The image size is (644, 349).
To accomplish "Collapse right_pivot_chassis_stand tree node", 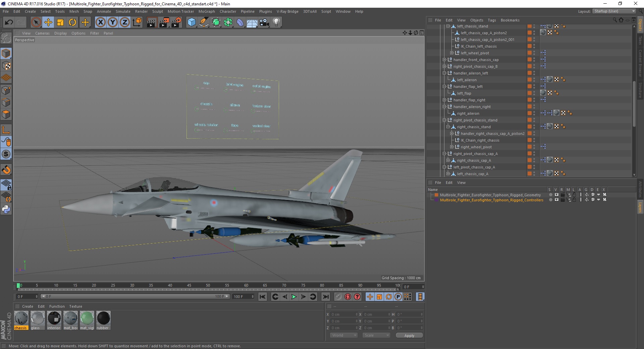I will point(444,120).
